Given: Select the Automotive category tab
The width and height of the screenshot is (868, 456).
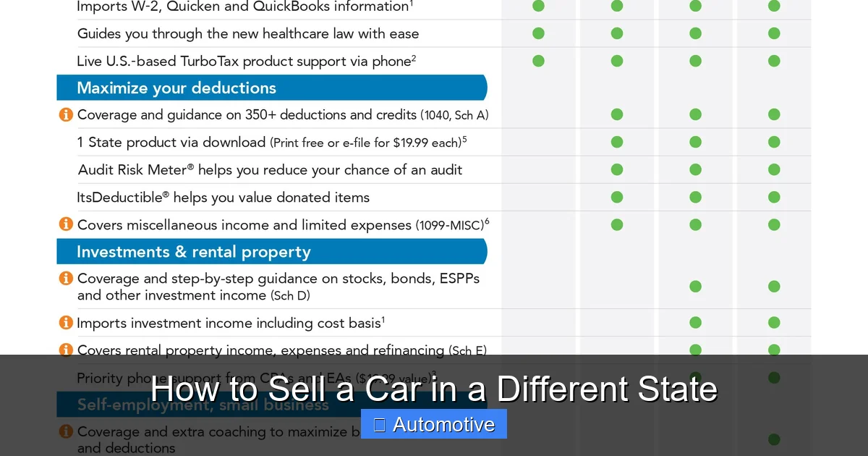Looking at the screenshot, I should pos(433,424).
